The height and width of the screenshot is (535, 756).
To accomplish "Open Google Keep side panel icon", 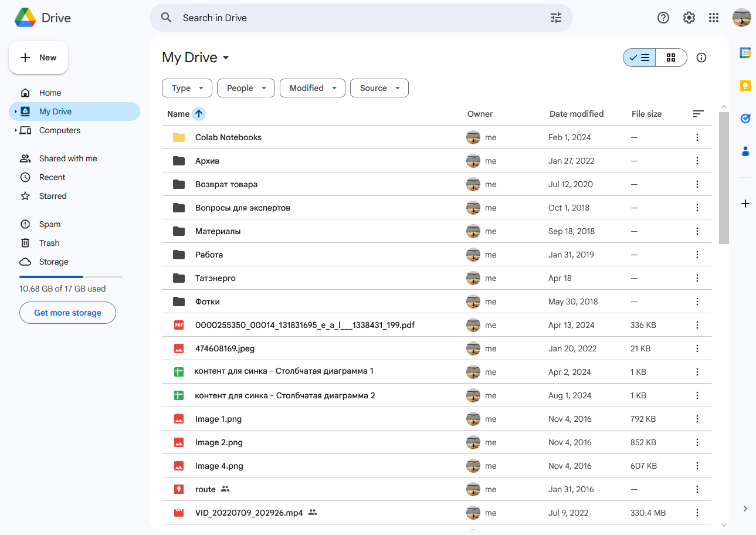I will 745,86.
